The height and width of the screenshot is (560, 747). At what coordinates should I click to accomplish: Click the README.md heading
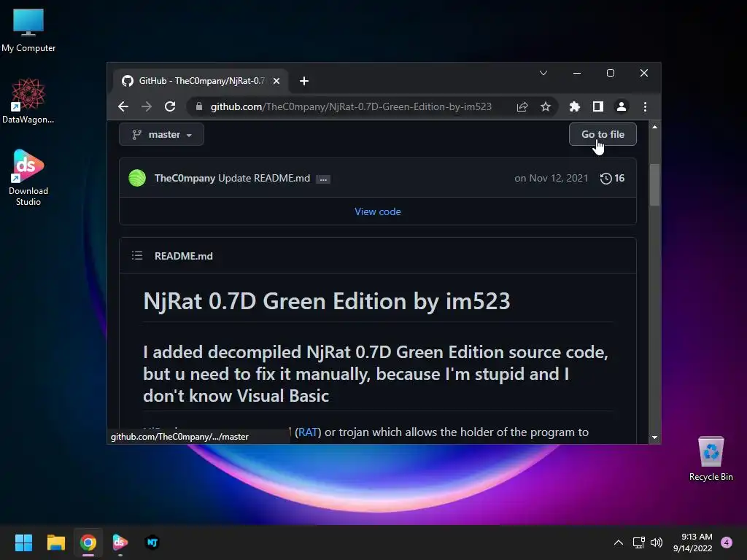coord(183,256)
